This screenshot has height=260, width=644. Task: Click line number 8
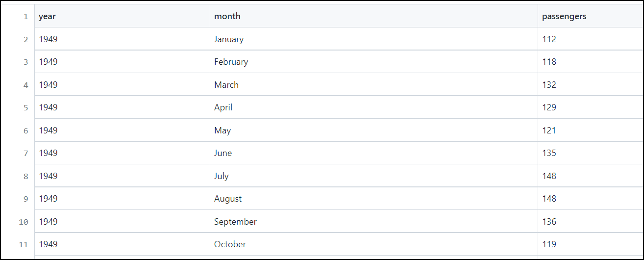25,176
